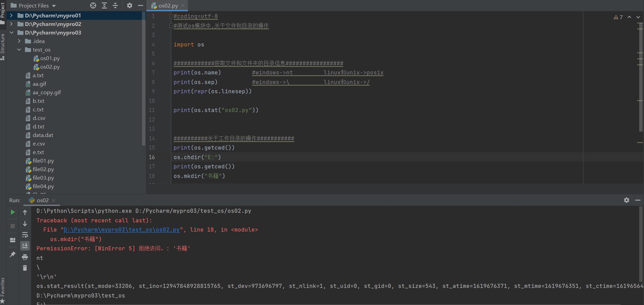The width and height of the screenshot is (644, 305).
Task: Click code folding marker on line 1
Action: (x=171, y=16)
